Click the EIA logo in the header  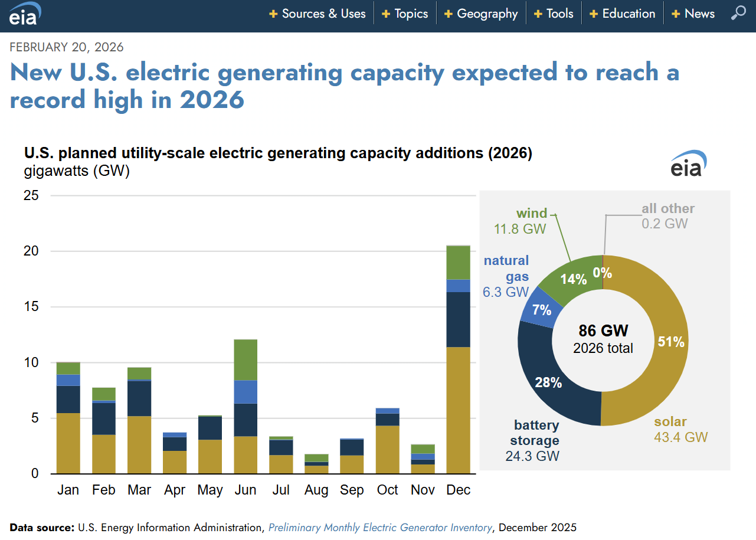(x=25, y=14)
